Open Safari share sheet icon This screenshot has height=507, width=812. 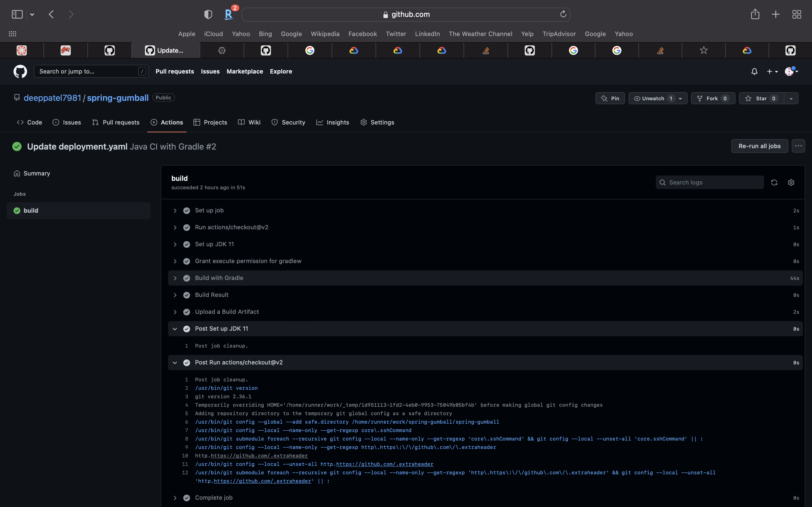[x=755, y=14]
